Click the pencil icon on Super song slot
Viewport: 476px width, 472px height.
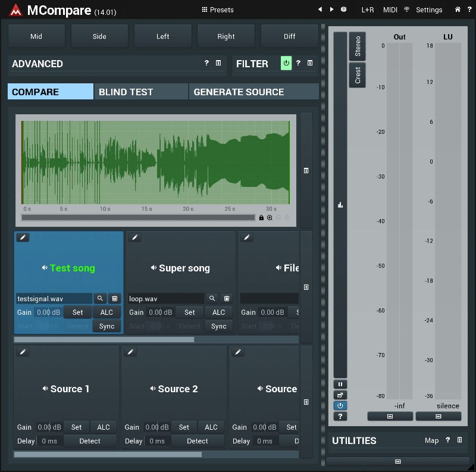tap(135, 237)
